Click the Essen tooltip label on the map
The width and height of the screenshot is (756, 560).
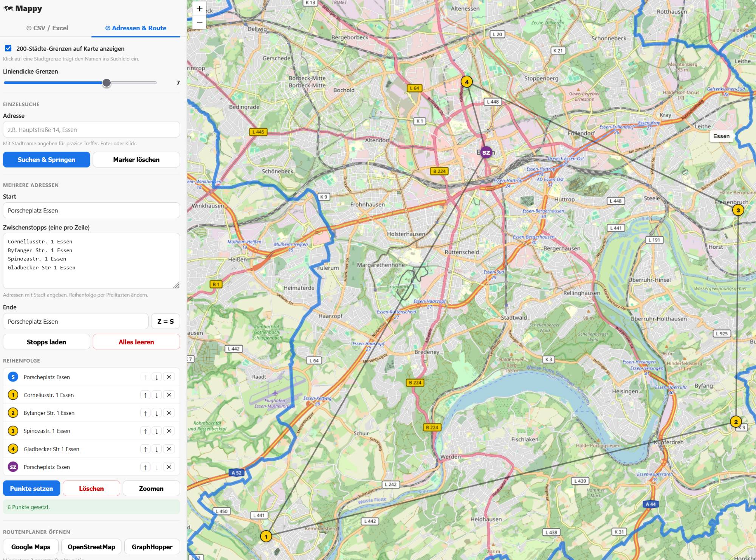click(721, 136)
